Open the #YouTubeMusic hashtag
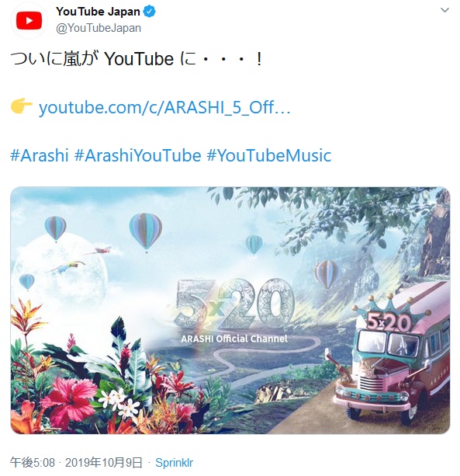Image resolution: width=460 pixels, height=476 pixels. (x=269, y=155)
